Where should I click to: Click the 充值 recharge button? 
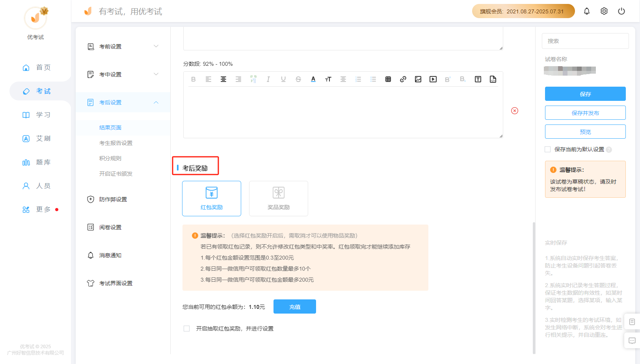[x=295, y=306]
